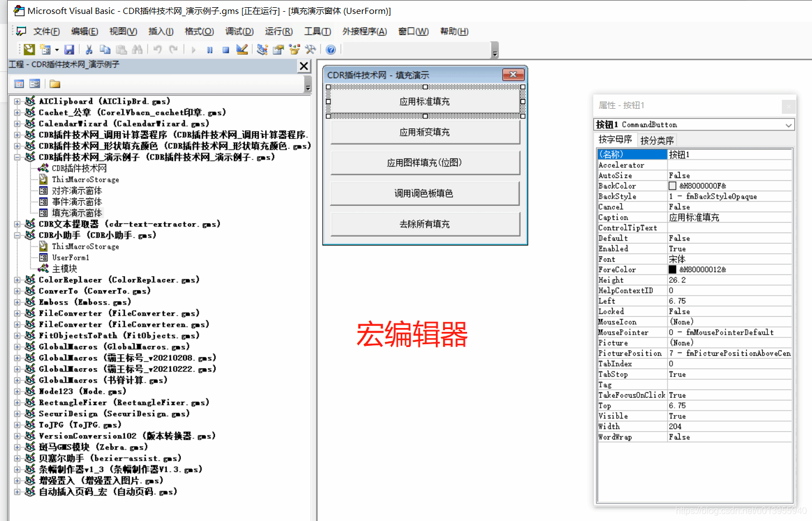Collapse the CDR小助手 project node
The height and width of the screenshot is (521, 812).
click(x=18, y=235)
